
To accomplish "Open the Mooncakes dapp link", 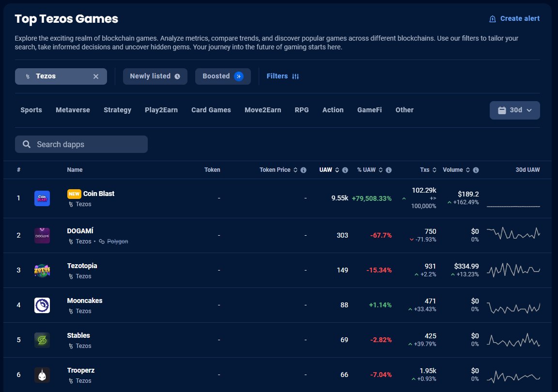I will point(85,301).
